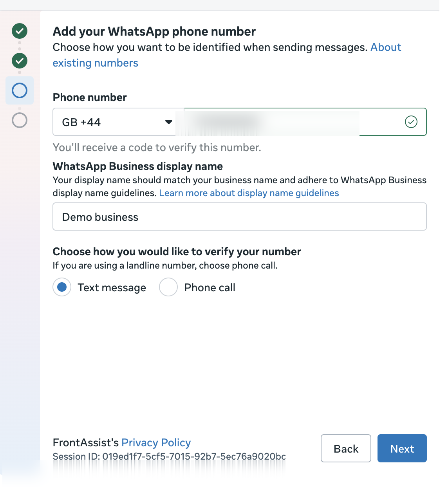Click the green validation check in phone field

point(411,122)
